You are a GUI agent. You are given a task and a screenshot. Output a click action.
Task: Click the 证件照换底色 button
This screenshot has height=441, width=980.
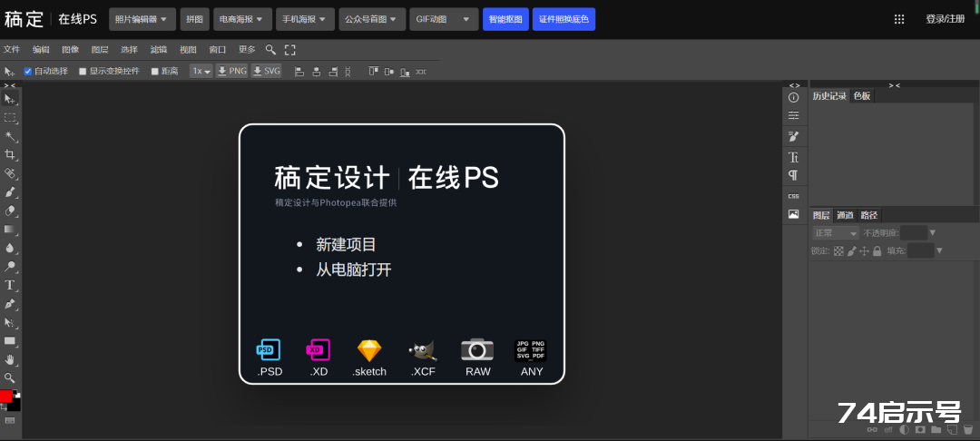point(563,19)
